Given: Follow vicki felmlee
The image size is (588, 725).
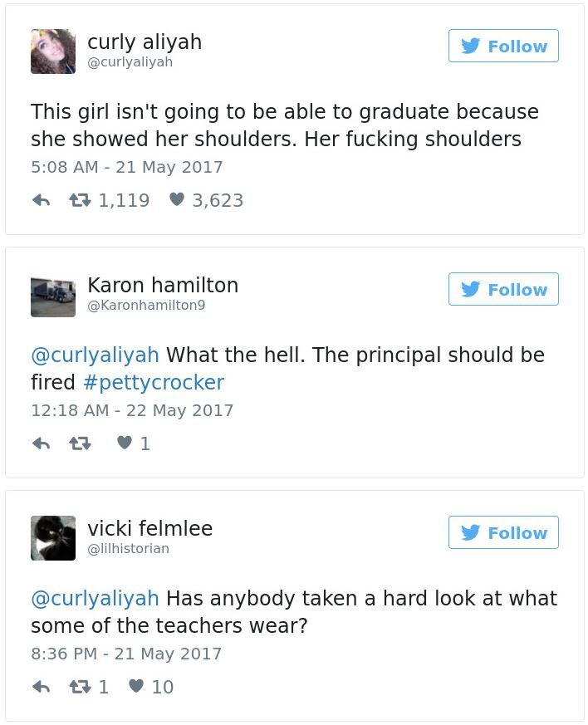Looking at the screenshot, I should click(503, 533).
